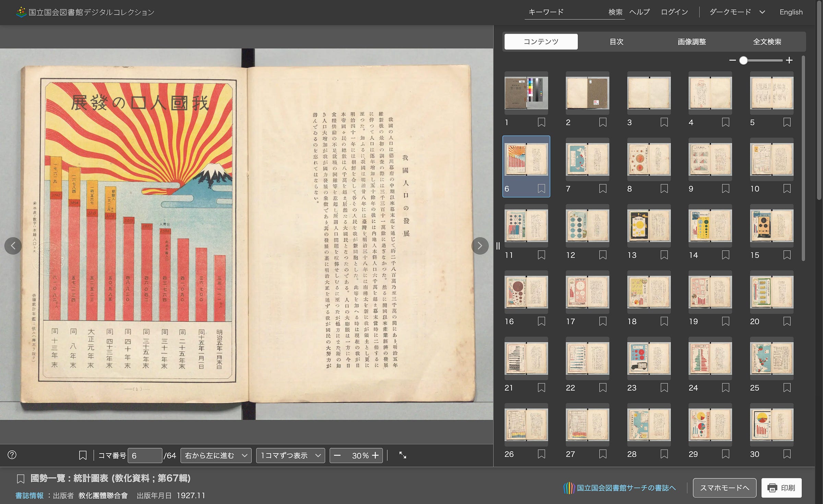The height and width of the screenshot is (504, 823).
Task: Click the printer 印刷 button
Action: pyautogui.click(x=781, y=488)
